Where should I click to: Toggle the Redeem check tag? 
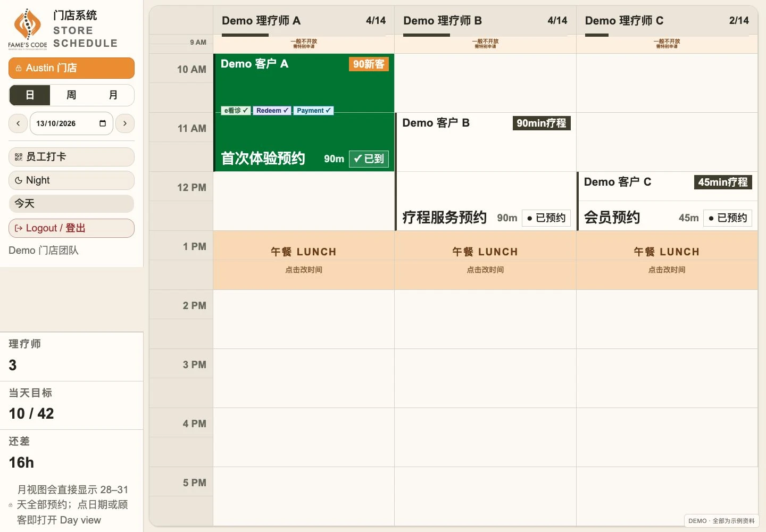[272, 111]
